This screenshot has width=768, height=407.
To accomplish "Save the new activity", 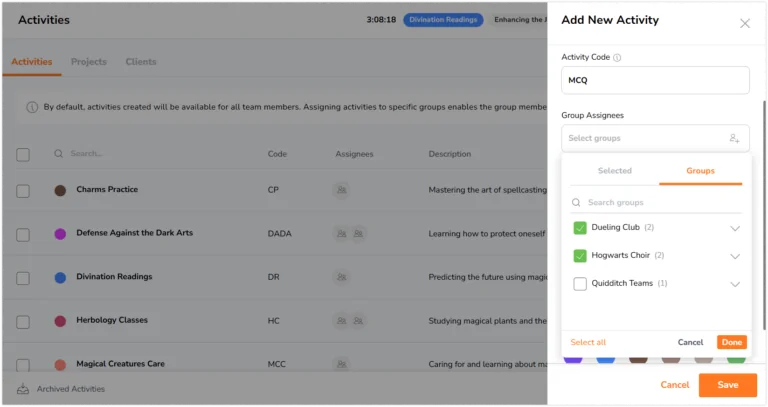I will point(728,385).
